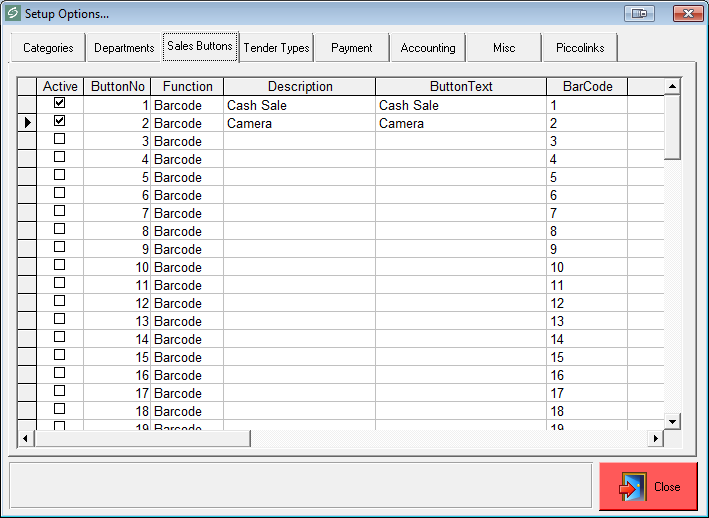Uncheck the Active box for Cash Sale
This screenshot has width=709, height=518.
(60, 103)
